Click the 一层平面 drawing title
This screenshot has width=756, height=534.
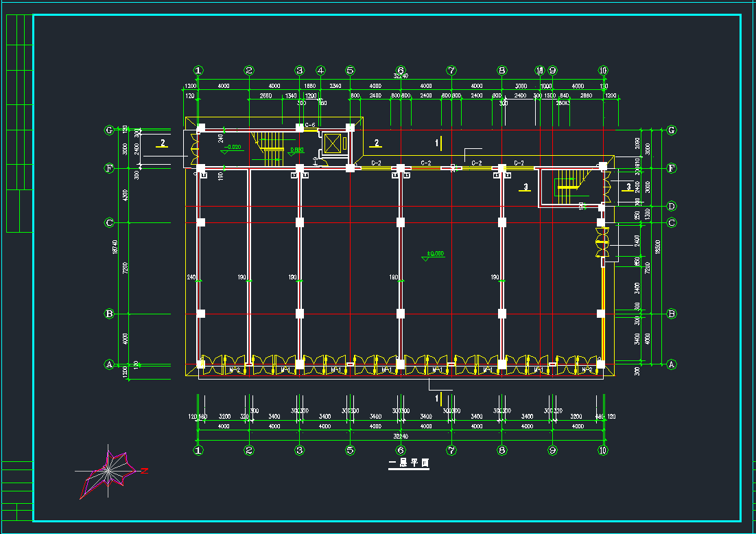click(x=409, y=463)
